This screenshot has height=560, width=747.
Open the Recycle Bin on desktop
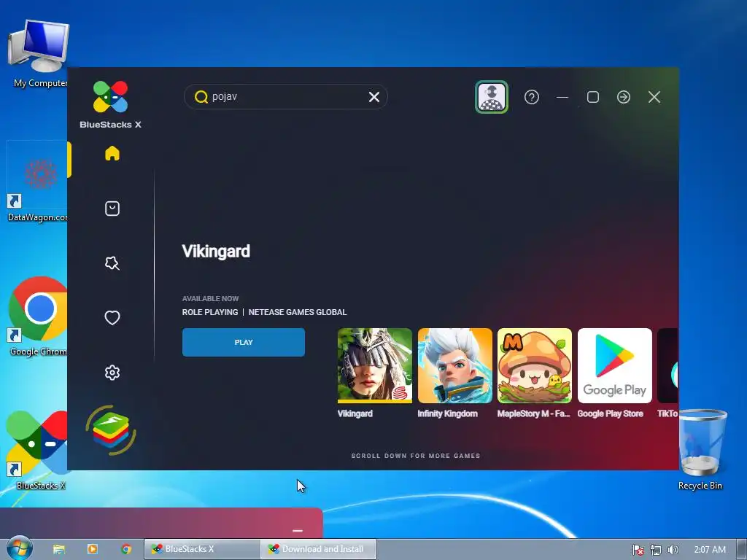pyautogui.click(x=701, y=450)
